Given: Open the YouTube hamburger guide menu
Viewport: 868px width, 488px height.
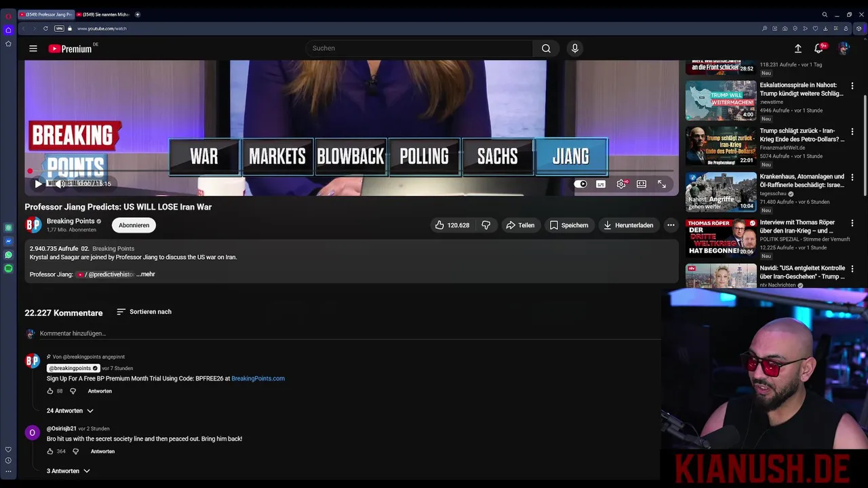Looking at the screenshot, I should 33,48.
